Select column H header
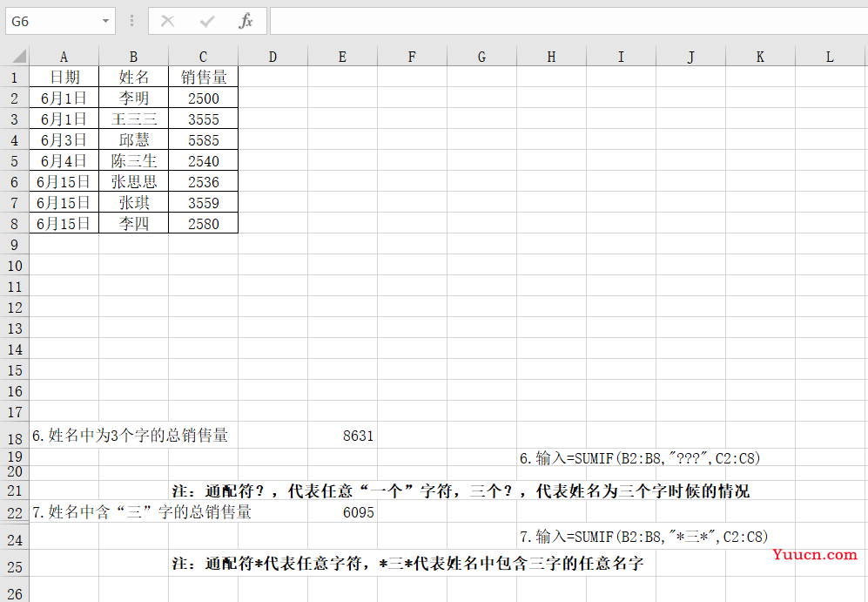 pos(551,57)
